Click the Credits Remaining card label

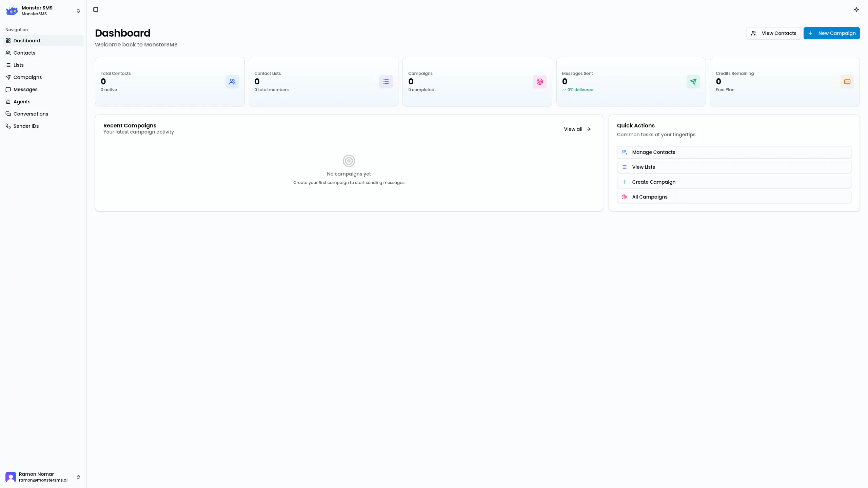pos(735,74)
